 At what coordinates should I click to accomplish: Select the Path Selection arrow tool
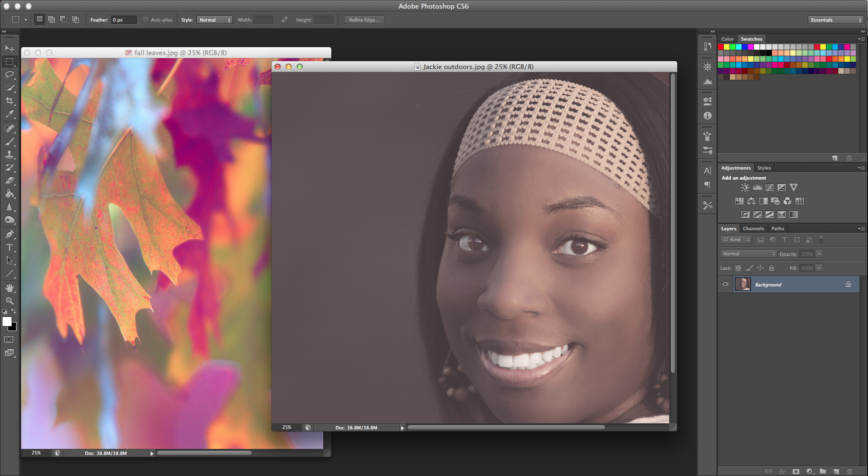[x=10, y=260]
